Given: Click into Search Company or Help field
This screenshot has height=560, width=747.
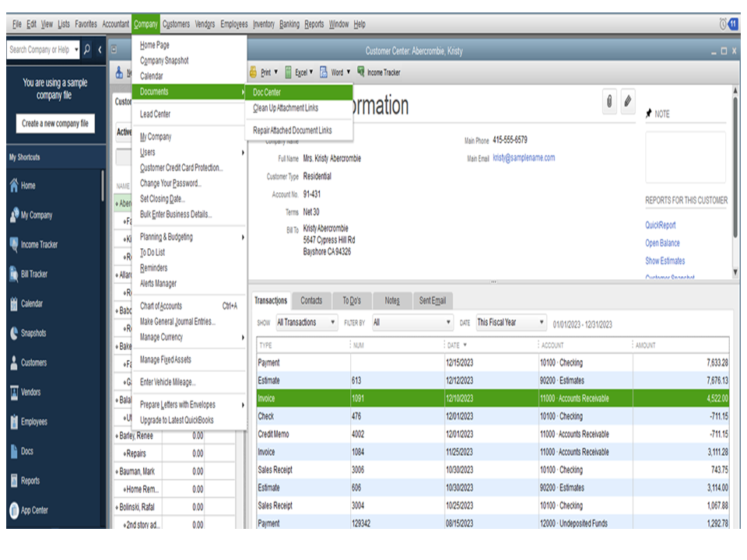Looking at the screenshot, I should [40, 49].
